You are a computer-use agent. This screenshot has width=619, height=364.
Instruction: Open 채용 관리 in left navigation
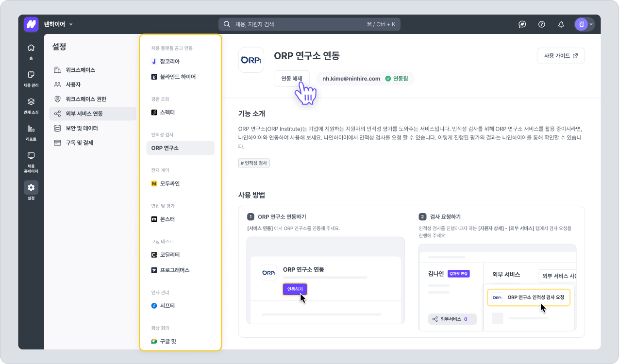[x=31, y=79]
